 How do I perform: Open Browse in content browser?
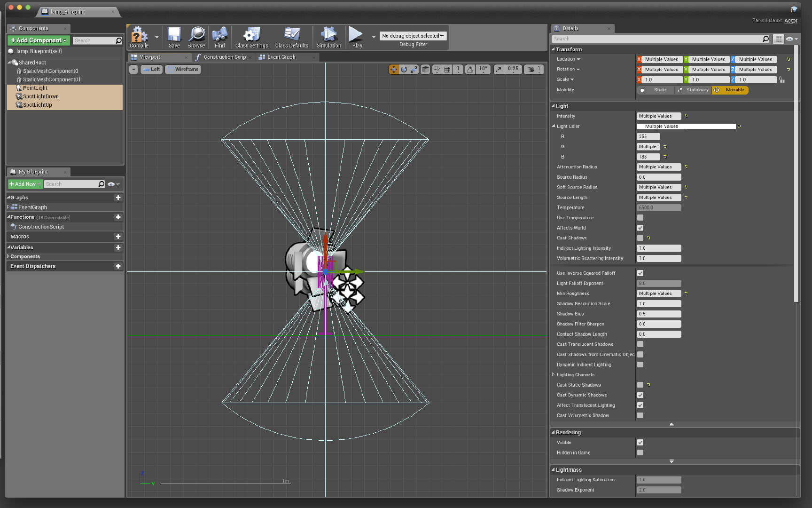point(196,37)
